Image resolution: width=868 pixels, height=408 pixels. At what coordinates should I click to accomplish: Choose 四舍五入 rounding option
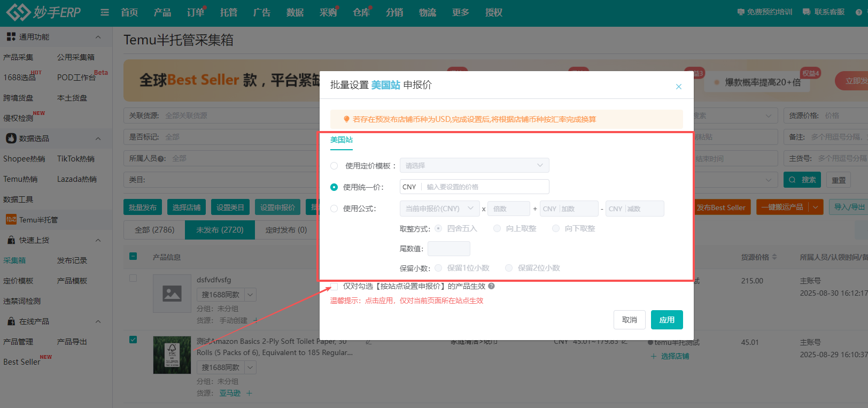tap(438, 228)
